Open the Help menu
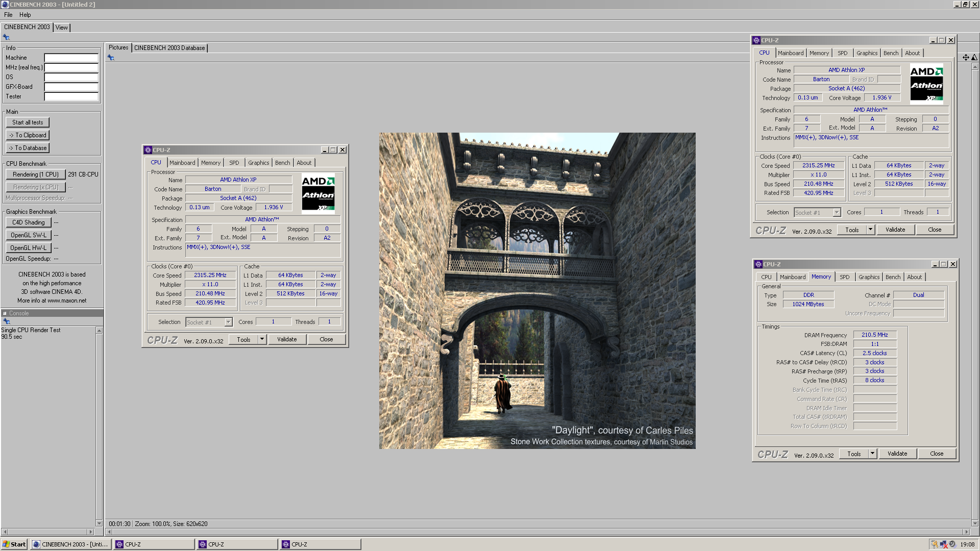This screenshot has width=980, height=551. pos(25,15)
